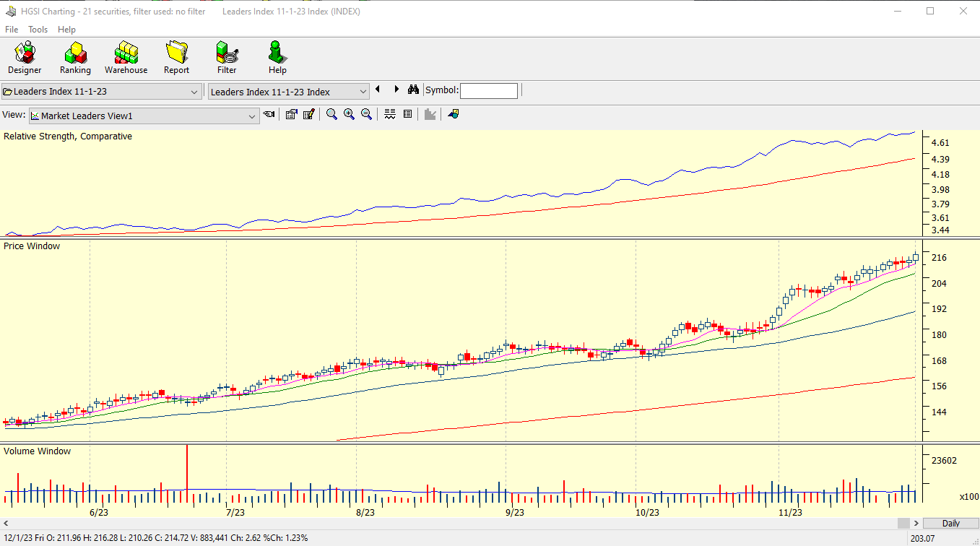This screenshot has height=546, width=980.
Task: Click the wavy lines chart icon
Action: point(390,114)
